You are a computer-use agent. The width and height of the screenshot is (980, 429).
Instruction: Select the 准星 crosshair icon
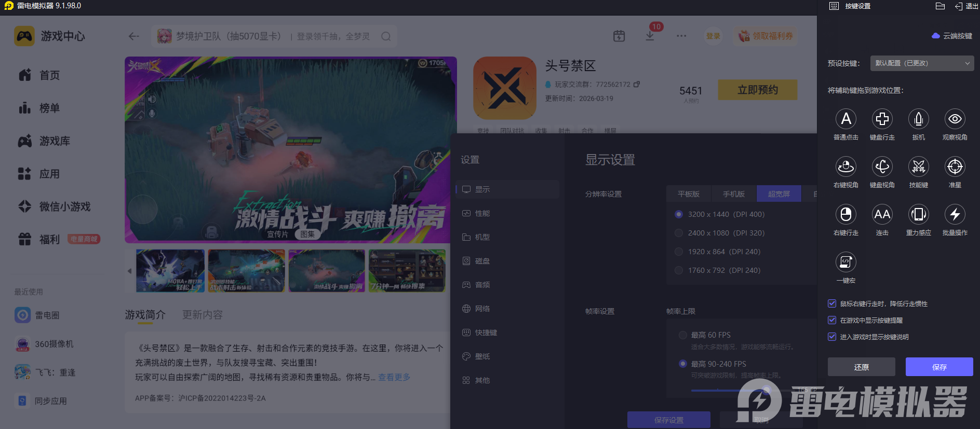coord(955,167)
